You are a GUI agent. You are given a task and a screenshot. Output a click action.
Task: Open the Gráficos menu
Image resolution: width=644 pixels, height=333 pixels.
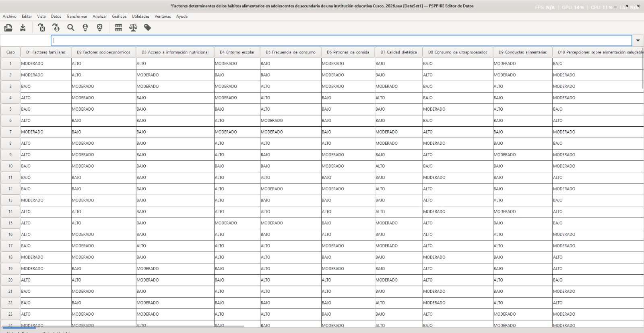pyautogui.click(x=119, y=16)
